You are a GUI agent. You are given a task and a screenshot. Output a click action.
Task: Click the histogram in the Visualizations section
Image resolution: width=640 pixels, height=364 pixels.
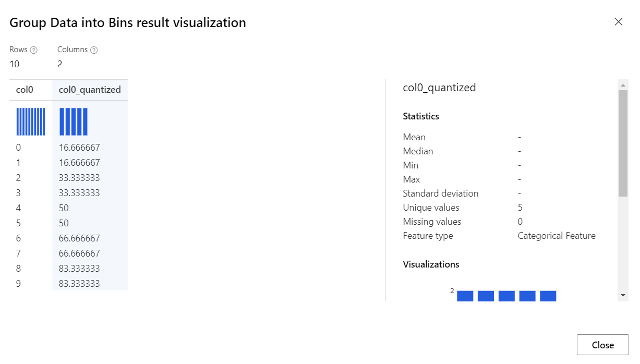[x=506, y=295]
